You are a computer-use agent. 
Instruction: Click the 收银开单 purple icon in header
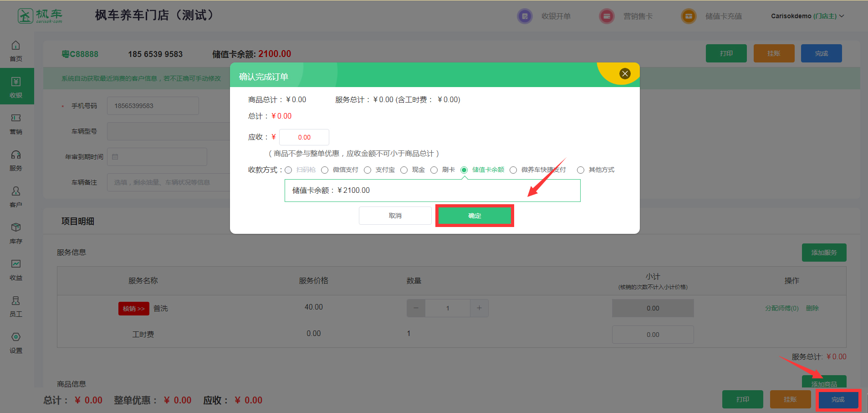525,16
